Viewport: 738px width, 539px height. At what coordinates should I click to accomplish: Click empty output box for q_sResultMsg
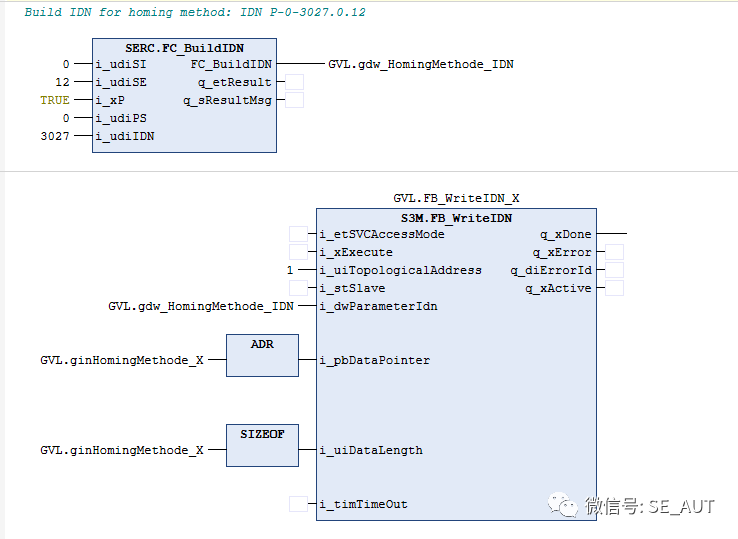pos(295,100)
